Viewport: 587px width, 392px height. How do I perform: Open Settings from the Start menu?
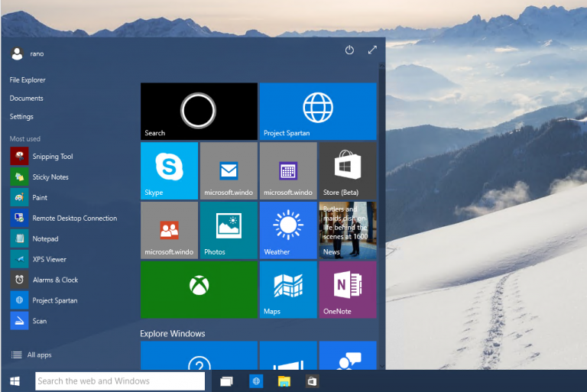click(21, 116)
